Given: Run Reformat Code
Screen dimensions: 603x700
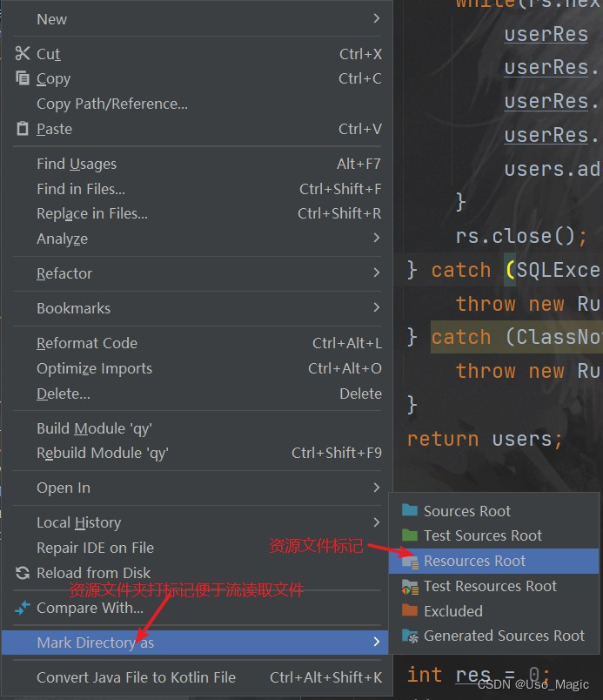Looking at the screenshot, I should (x=197, y=343).
